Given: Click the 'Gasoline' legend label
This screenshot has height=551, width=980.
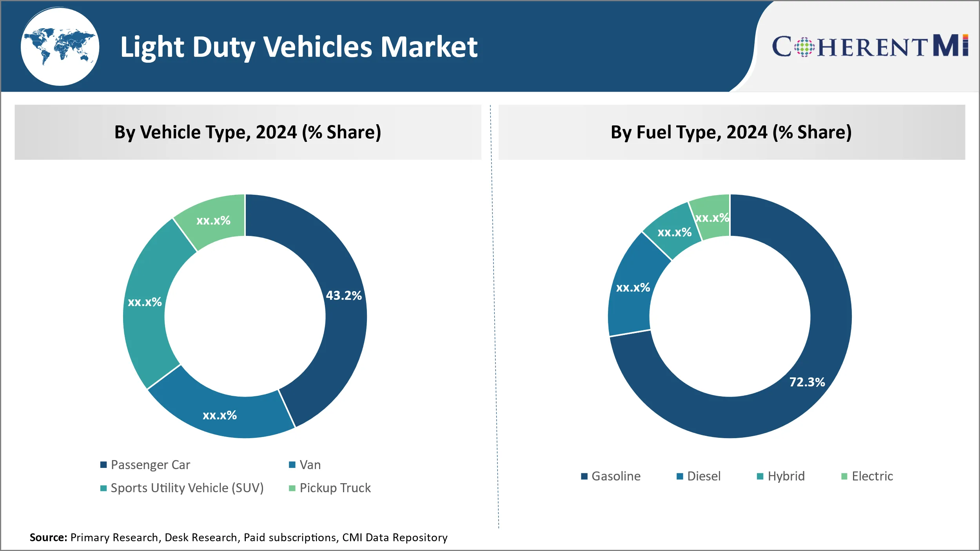Looking at the screenshot, I should click(616, 476).
